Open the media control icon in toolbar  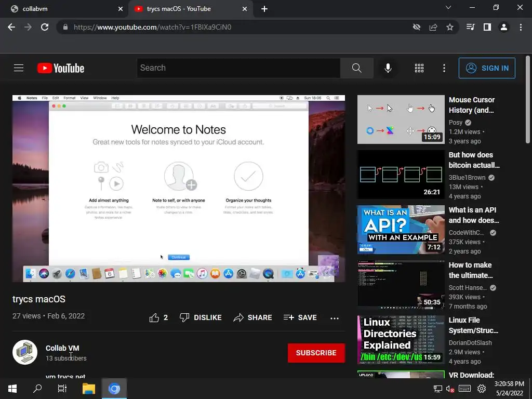(470, 27)
